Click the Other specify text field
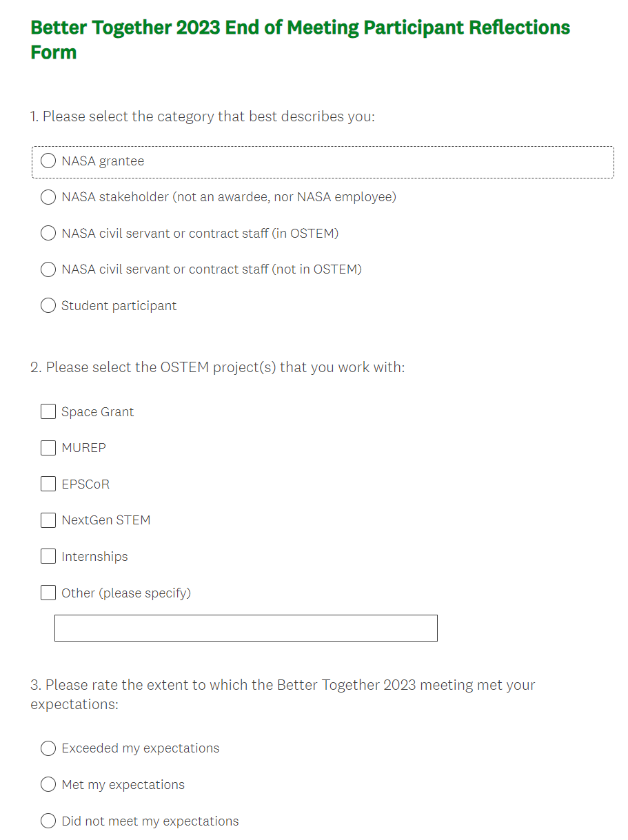The height and width of the screenshot is (840, 628). tap(245, 628)
